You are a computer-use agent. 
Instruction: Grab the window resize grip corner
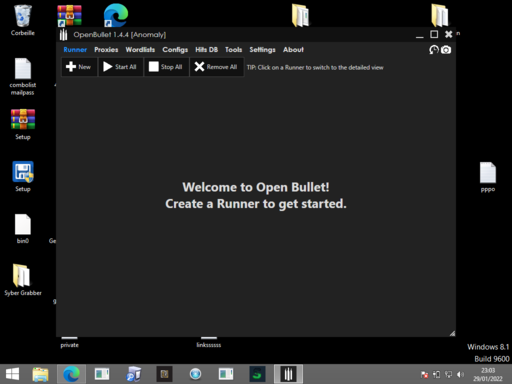coord(452,333)
